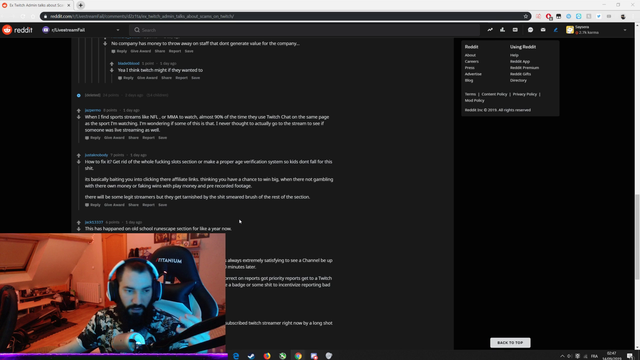The width and height of the screenshot is (640, 360).
Task: Switch the FRA keyboard language indicator
Action: (594, 356)
